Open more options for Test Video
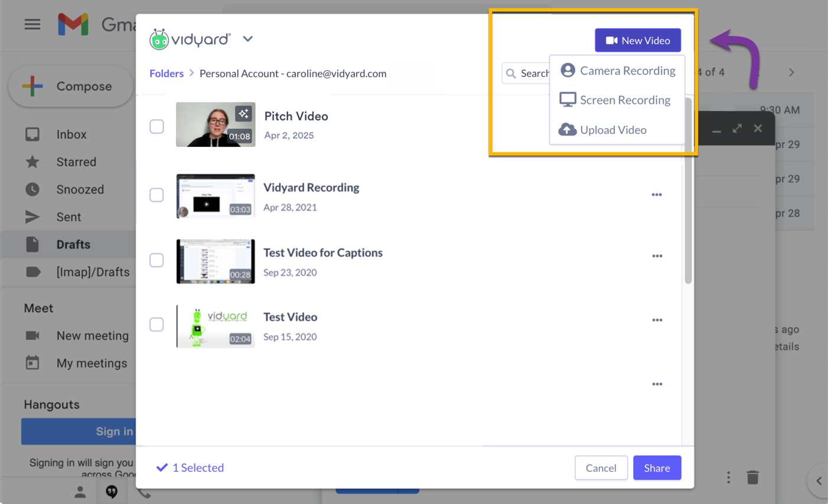 coord(657,320)
